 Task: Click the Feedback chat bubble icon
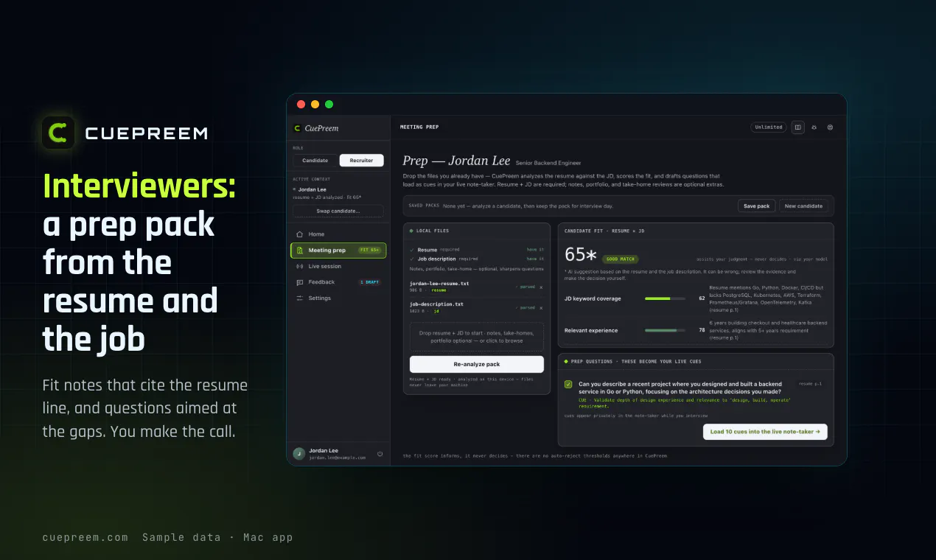299,282
